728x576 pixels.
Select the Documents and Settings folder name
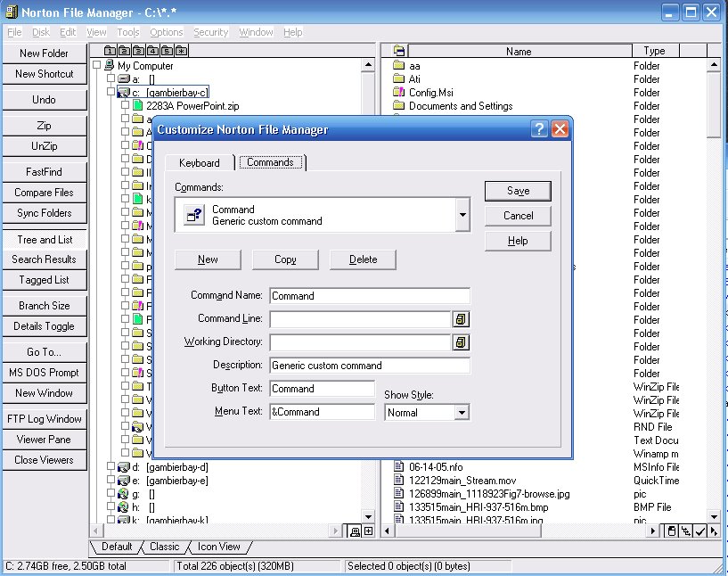461,106
